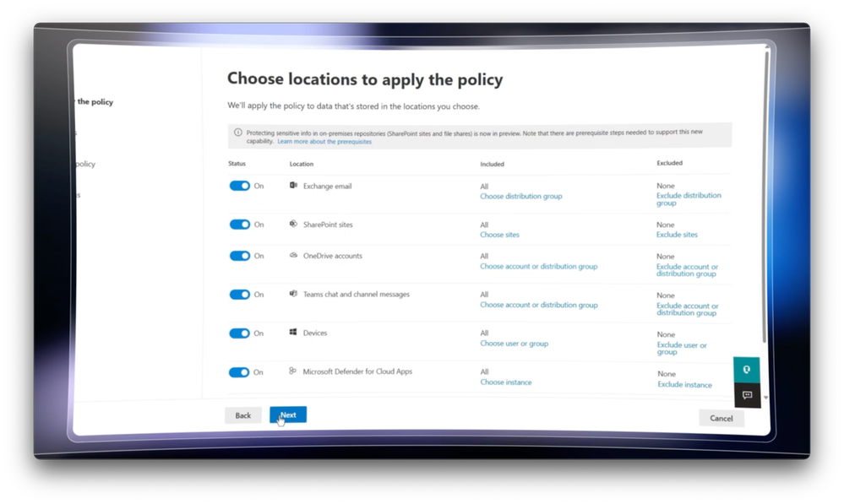
Task: Open the feedback chat icon
Action: point(747,395)
